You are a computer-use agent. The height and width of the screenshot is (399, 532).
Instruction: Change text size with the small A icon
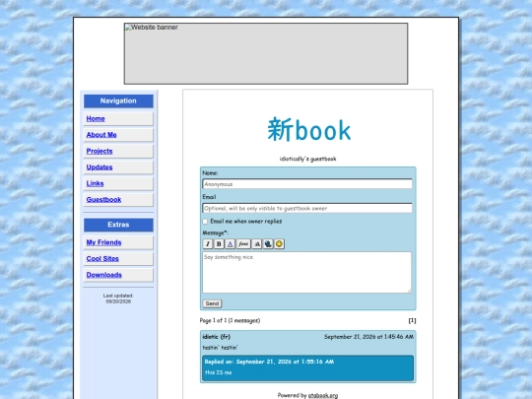[x=257, y=244]
